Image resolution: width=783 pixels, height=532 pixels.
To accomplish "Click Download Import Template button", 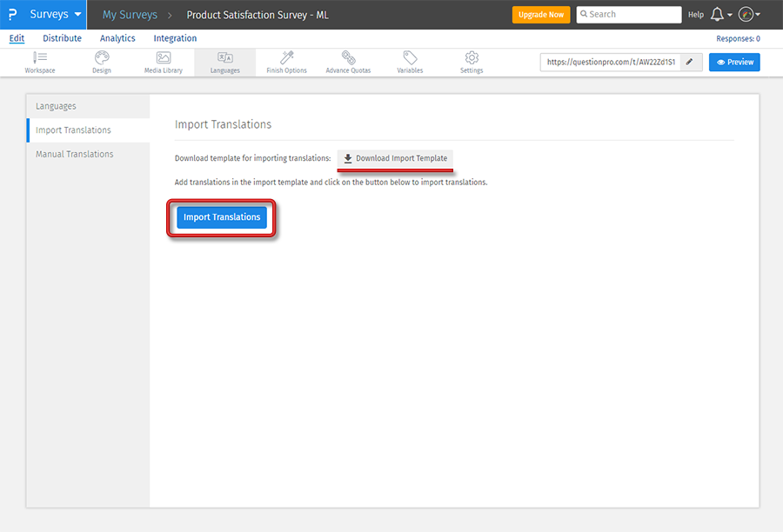I will pos(395,158).
